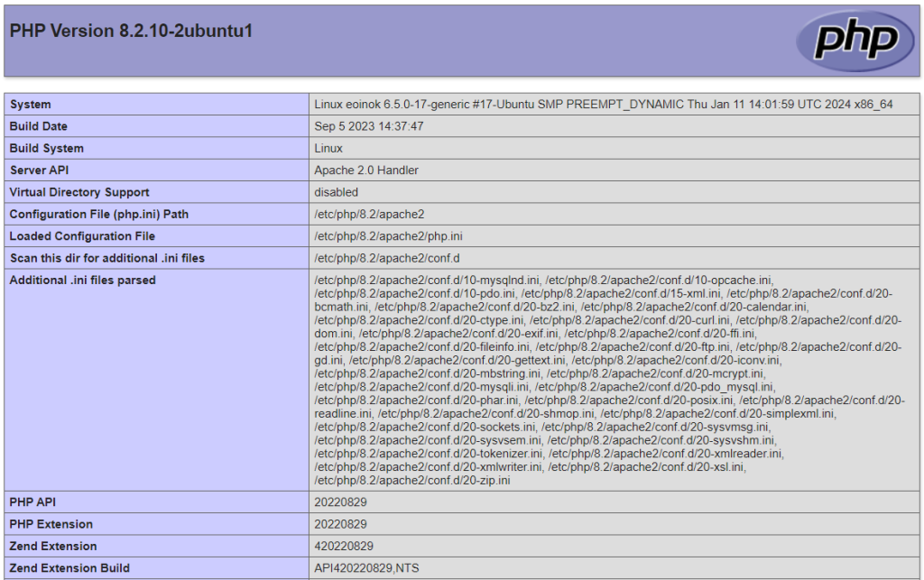Image resolution: width=924 pixels, height=580 pixels.
Task: Click the System row label
Action: pos(30,105)
